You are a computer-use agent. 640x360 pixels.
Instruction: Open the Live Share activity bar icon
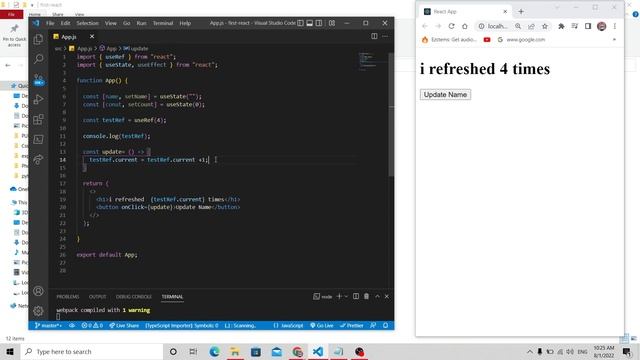pos(38,159)
